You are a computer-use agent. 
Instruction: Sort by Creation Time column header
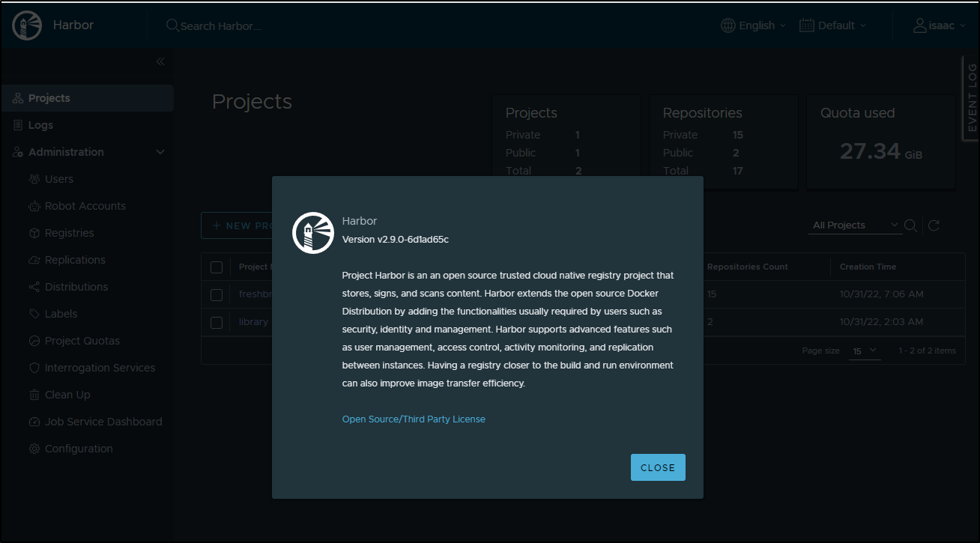point(868,267)
